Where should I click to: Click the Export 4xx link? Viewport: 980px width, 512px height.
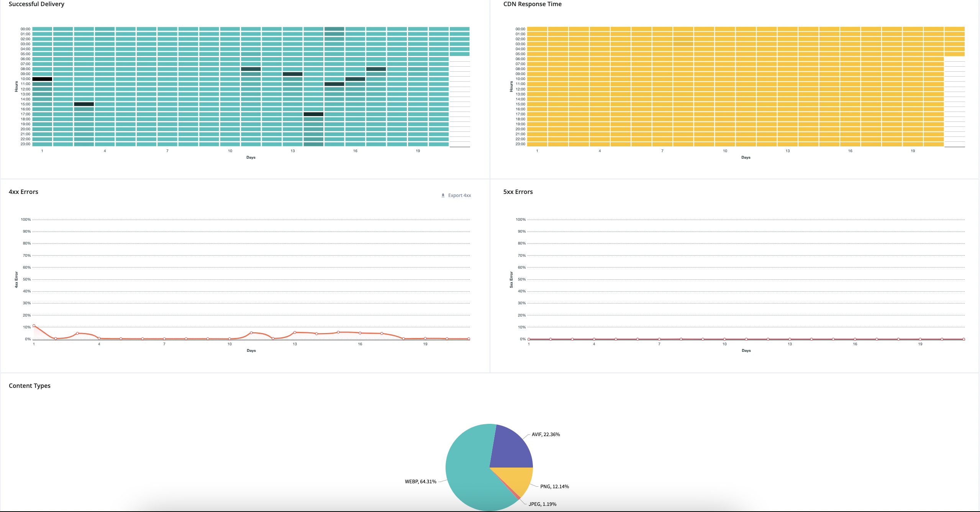(459, 195)
